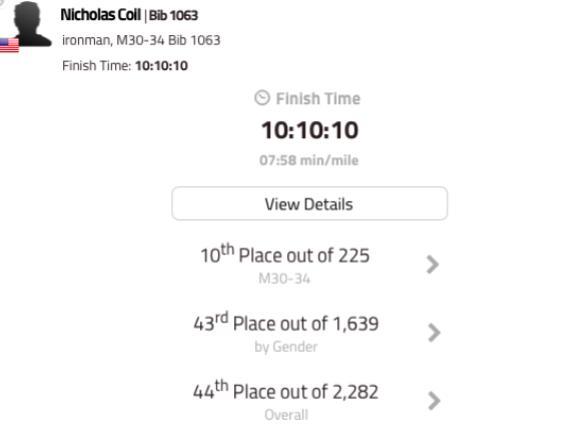Expand the M30-34 division ranking chevron
The width and height of the screenshot is (586, 431).
(432, 264)
